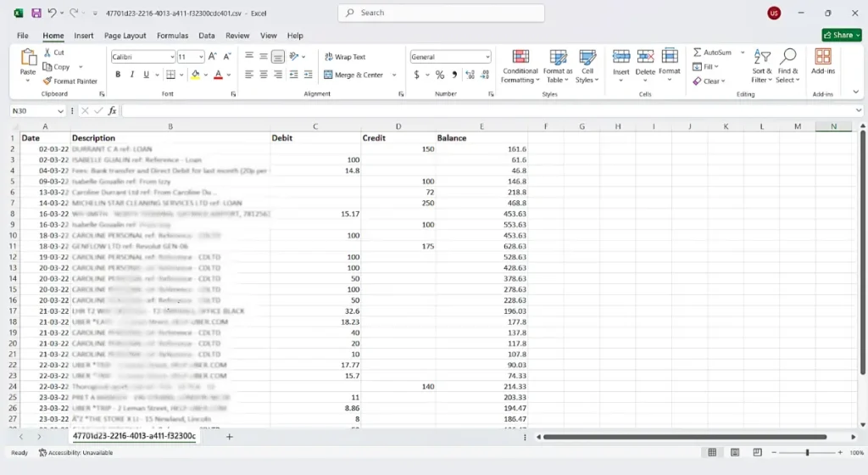Toggle italic formatting
Viewport: 868px width, 475px height.
tap(131, 75)
